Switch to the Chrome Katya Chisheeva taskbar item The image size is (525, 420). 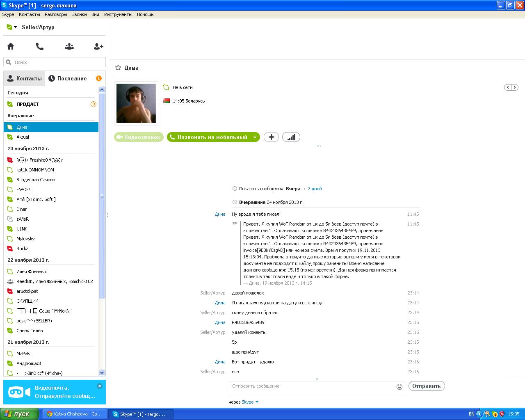pyautogui.click(x=75, y=414)
